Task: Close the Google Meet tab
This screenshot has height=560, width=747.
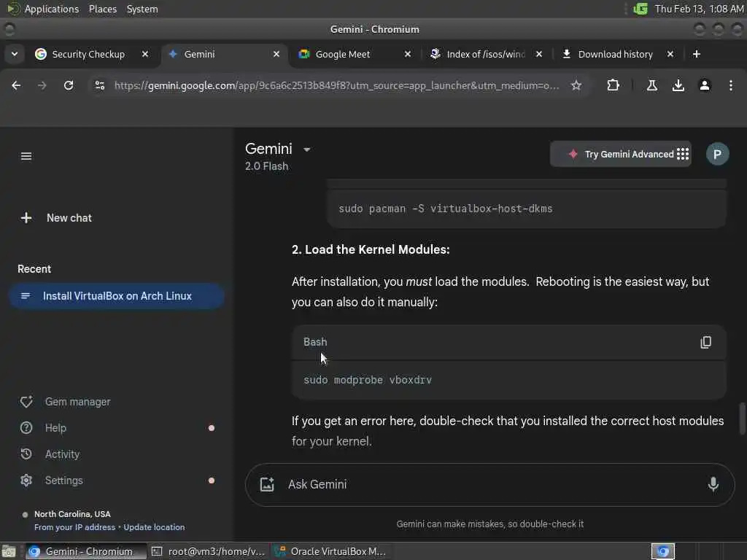Action: click(x=407, y=54)
